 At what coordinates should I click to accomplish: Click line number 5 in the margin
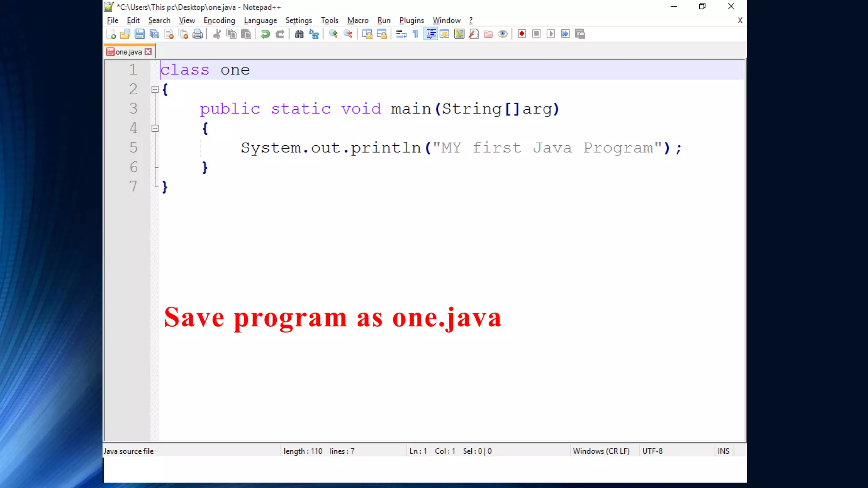134,148
